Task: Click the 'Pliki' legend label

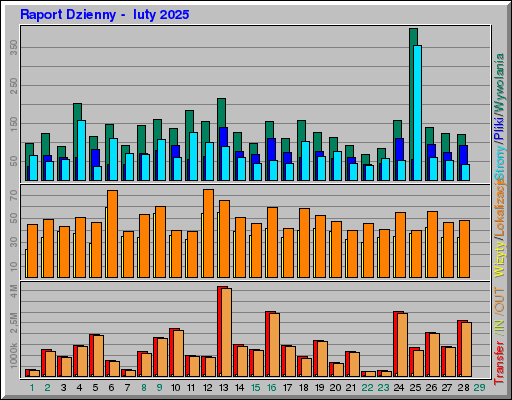Action: (500, 128)
